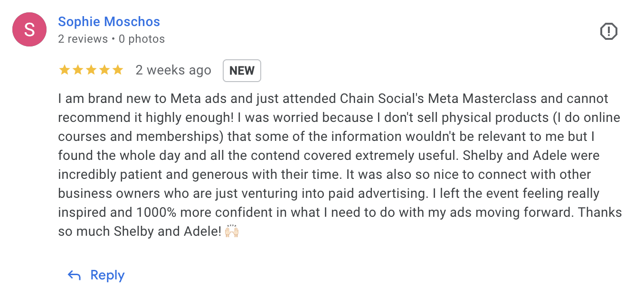The height and width of the screenshot is (296, 644).
Task: Open the pink S profile avatar
Action: pyautogui.click(x=29, y=29)
